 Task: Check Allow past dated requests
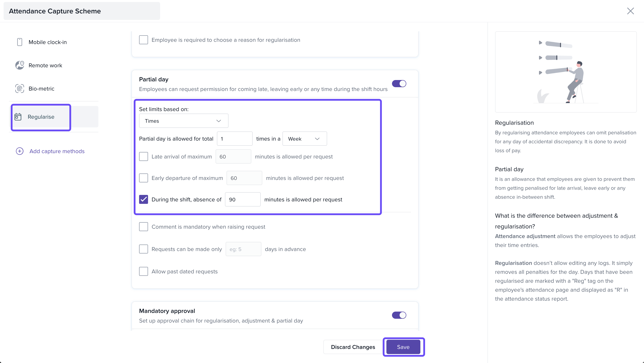pyautogui.click(x=144, y=271)
